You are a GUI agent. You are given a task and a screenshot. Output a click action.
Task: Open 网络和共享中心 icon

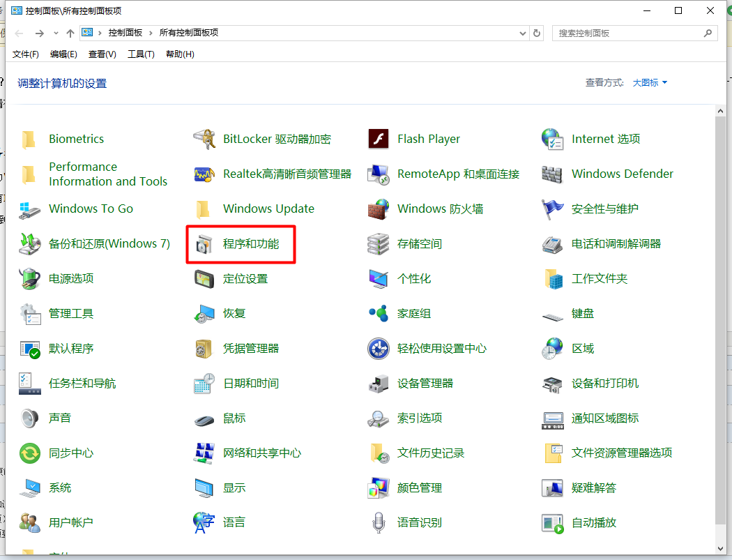[204, 453]
